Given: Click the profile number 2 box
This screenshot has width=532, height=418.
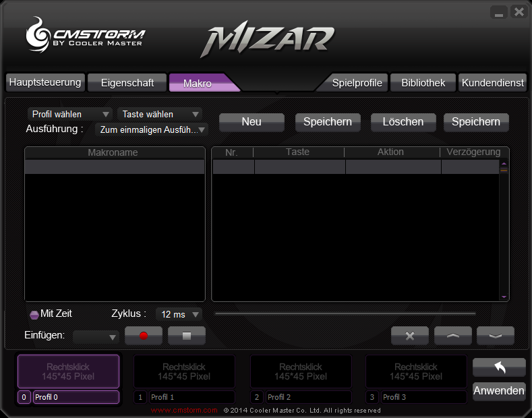Looking at the screenshot, I should pyautogui.click(x=257, y=397).
